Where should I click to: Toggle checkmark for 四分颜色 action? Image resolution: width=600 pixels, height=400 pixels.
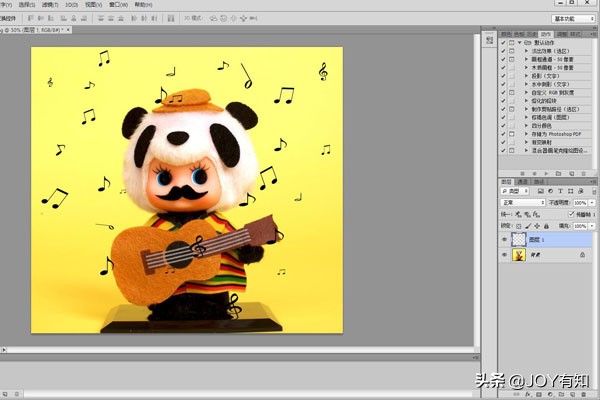[503, 126]
